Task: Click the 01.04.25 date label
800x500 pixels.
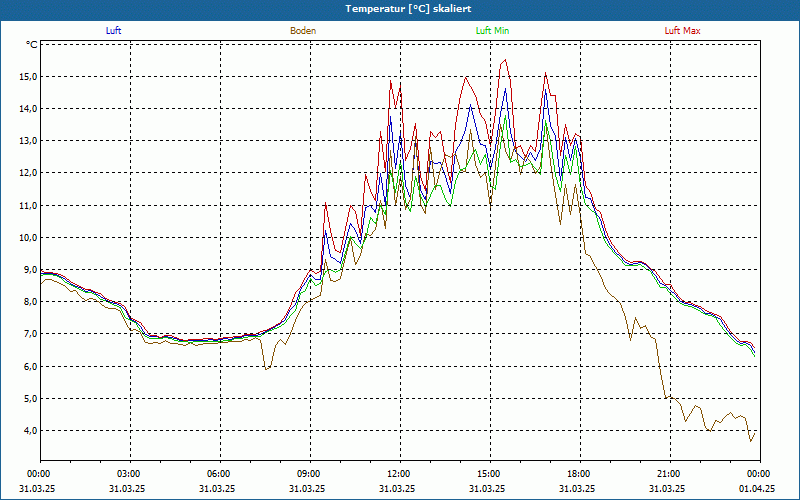Action: click(x=757, y=489)
